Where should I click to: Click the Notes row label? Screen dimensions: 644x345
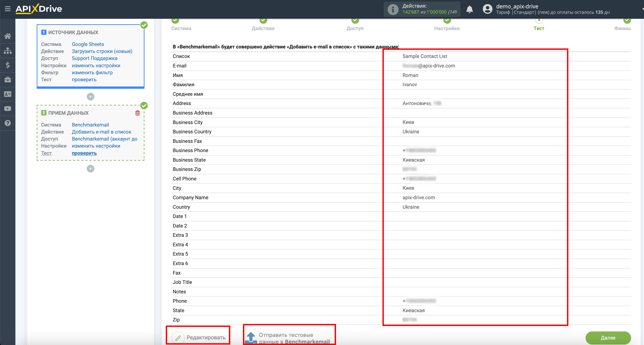pos(179,292)
